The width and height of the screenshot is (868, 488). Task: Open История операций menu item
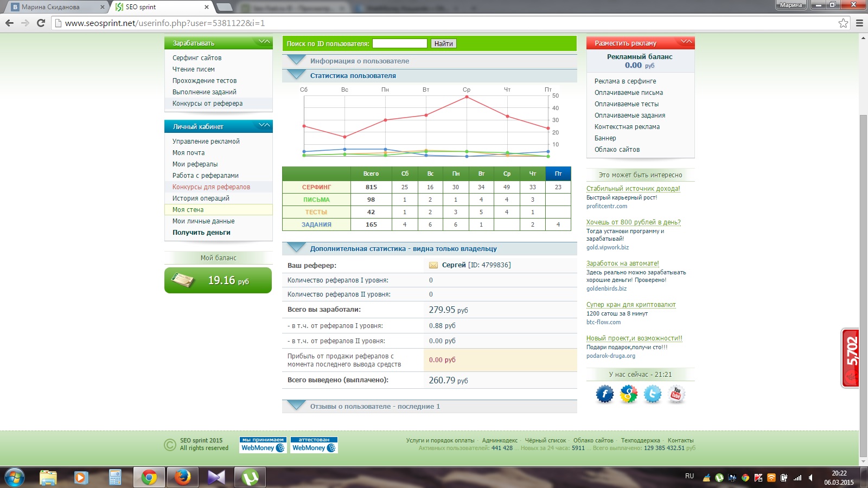coord(201,198)
